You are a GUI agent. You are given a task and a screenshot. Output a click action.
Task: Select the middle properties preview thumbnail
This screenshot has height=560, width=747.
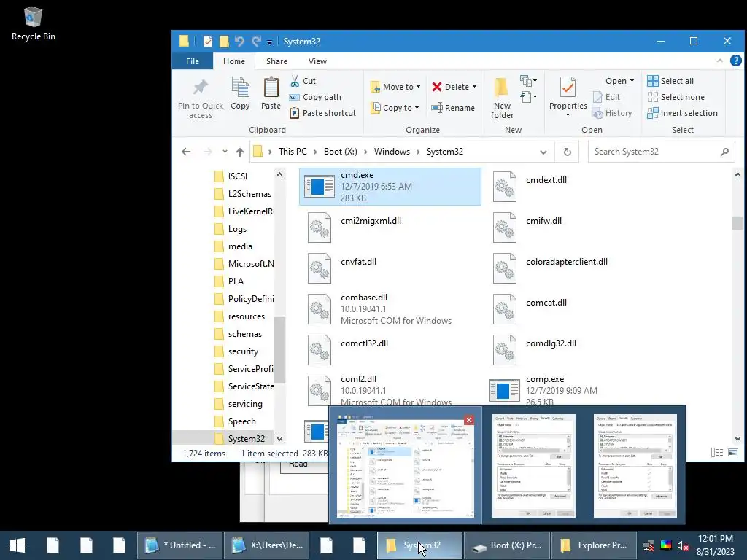click(x=533, y=465)
